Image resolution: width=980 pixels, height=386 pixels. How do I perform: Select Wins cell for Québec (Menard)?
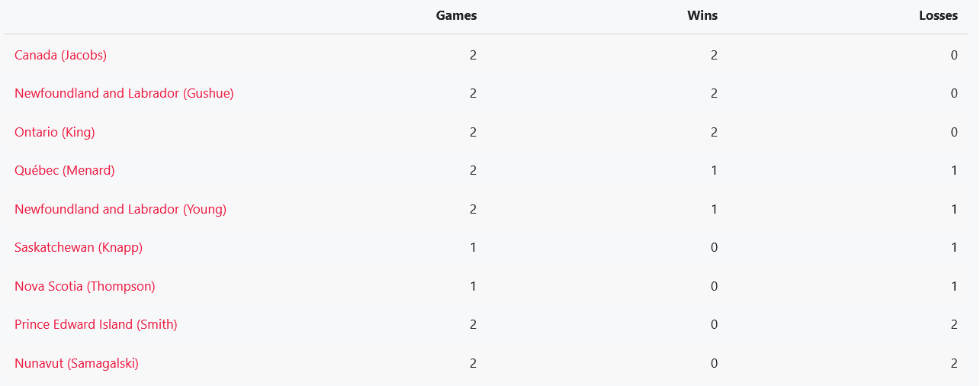(714, 170)
